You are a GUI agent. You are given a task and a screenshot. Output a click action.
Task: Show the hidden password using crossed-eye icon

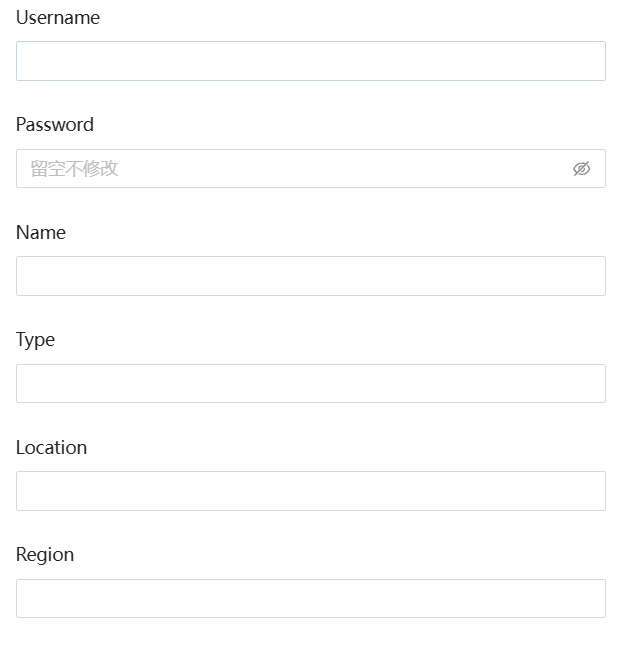click(x=581, y=169)
